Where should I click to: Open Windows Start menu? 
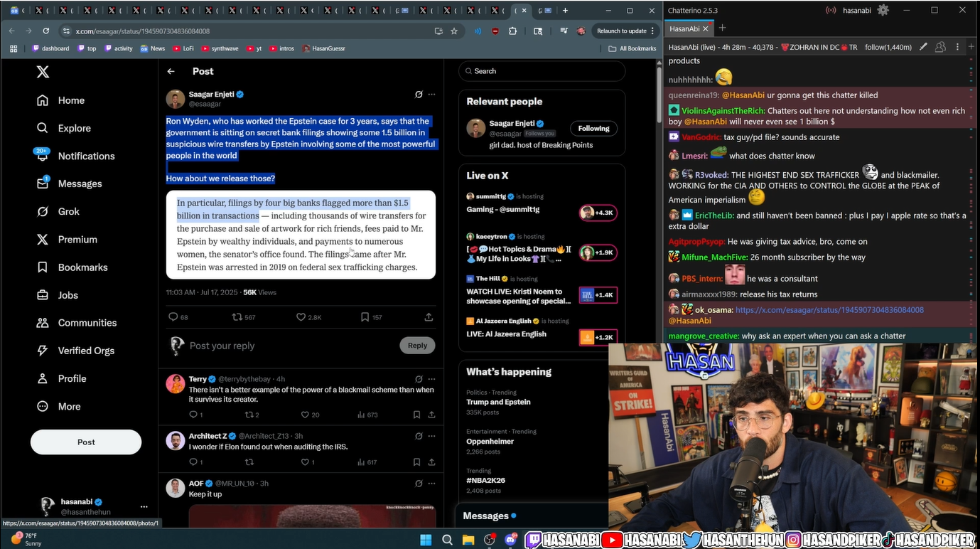(x=426, y=540)
